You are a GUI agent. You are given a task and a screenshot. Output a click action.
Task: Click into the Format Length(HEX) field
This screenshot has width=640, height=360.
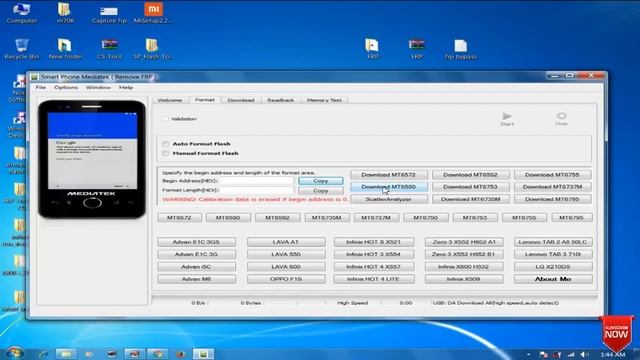(256, 190)
